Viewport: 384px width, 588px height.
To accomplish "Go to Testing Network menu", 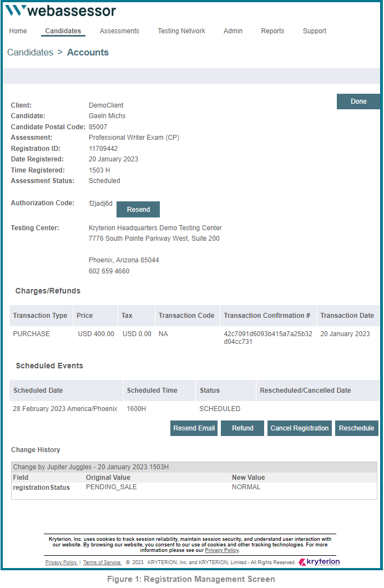I will point(181,31).
